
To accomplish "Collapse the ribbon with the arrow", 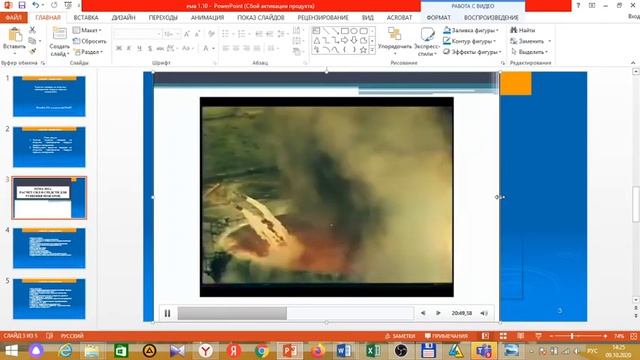I will pyautogui.click(x=633, y=63).
